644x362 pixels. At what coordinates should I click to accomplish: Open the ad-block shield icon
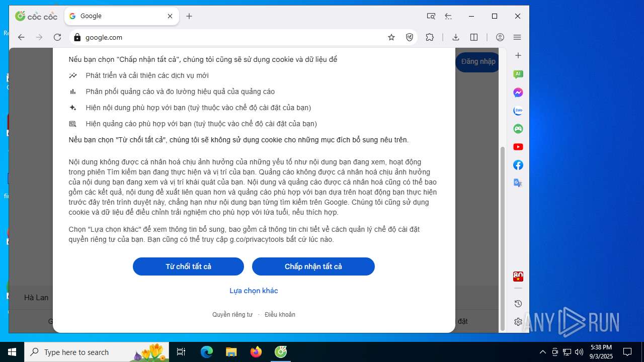410,37
